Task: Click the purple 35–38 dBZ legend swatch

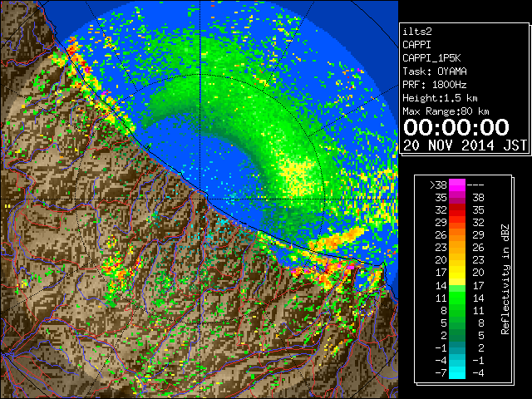Action: pyautogui.click(x=457, y=198)
